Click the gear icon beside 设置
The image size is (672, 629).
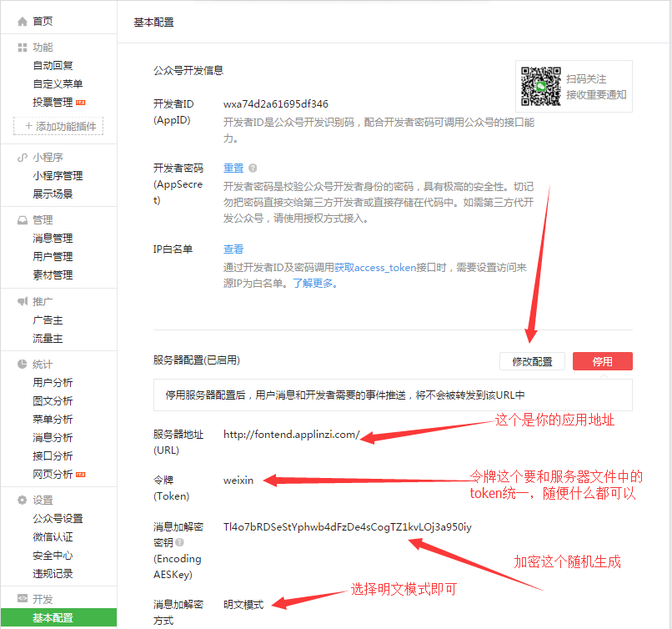coord(23,500)
